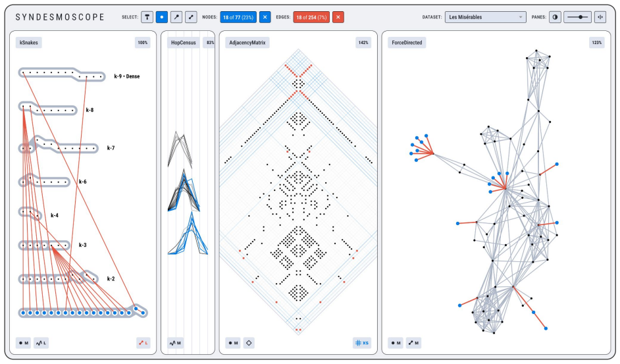Toggle the panes contrast half-circle icon
The height and width of the screenshot is (364, 620).
pos(555,17)
